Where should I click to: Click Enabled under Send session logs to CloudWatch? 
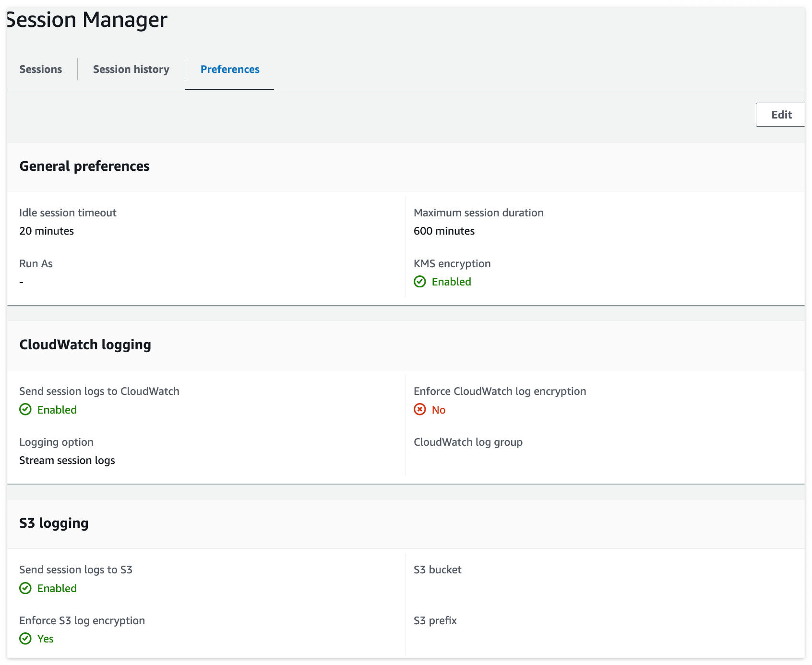pyautogui.click(x=57, y=410)
